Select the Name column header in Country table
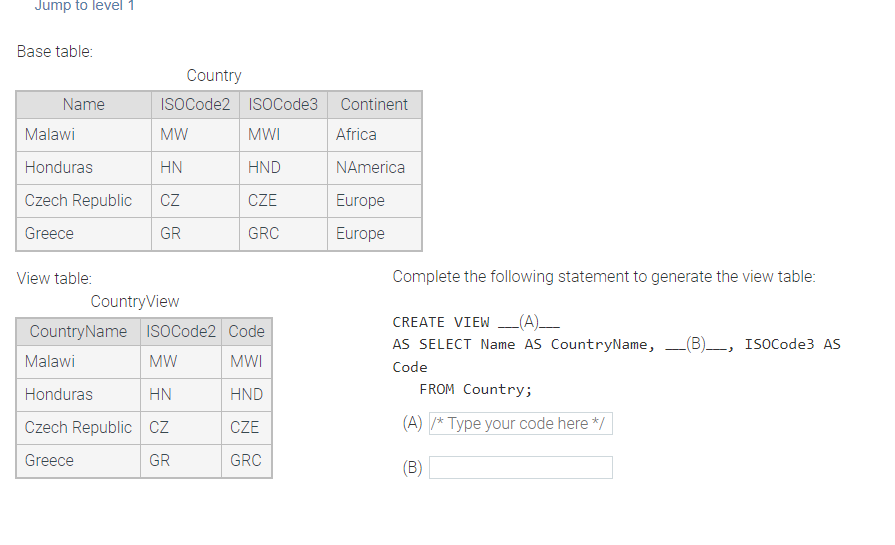Screen dimensions: 895x545 click(84, 104)
